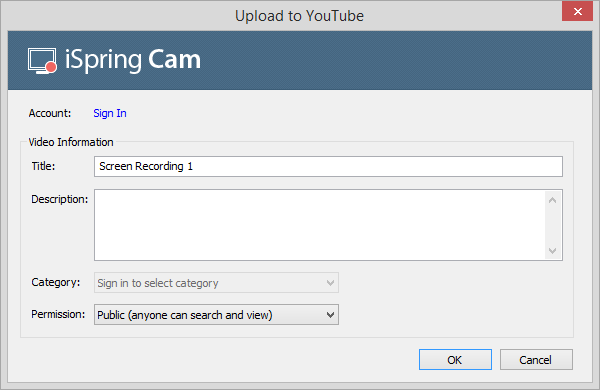Click the Category label text
600x390 pixels.
point(55,282)
